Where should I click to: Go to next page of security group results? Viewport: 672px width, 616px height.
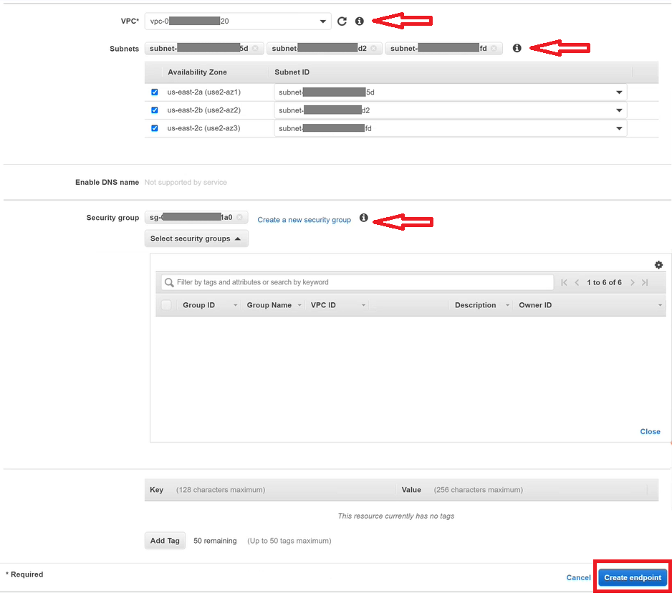click(x=633, y=282)
